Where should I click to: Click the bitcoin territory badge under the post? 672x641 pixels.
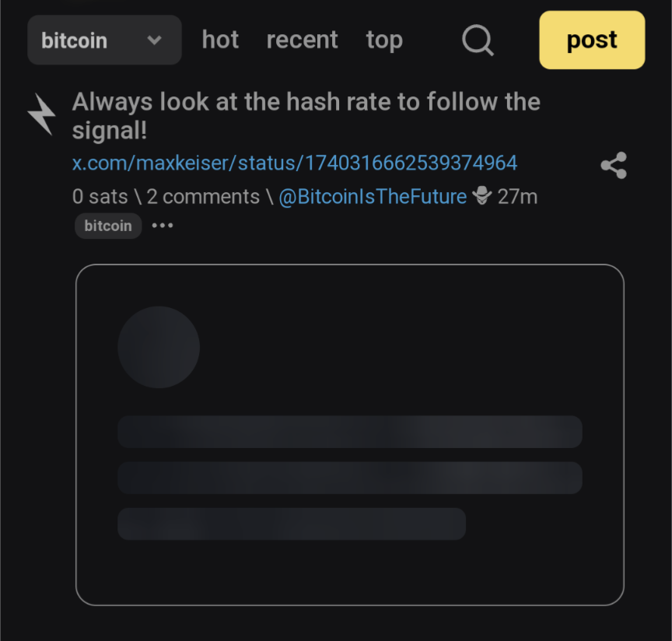108,226
